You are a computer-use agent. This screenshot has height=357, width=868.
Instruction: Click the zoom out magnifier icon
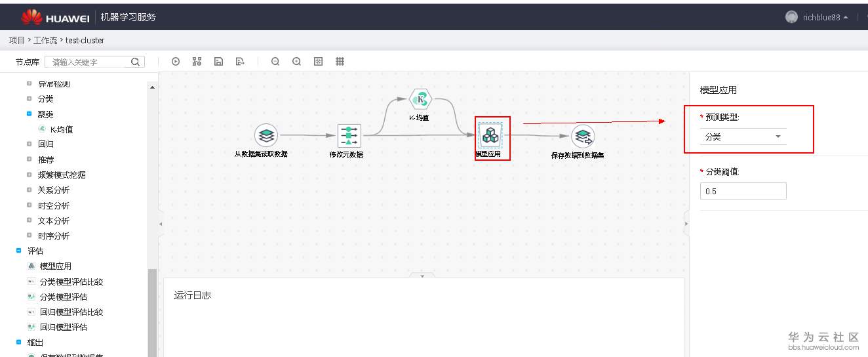(275, 62)
